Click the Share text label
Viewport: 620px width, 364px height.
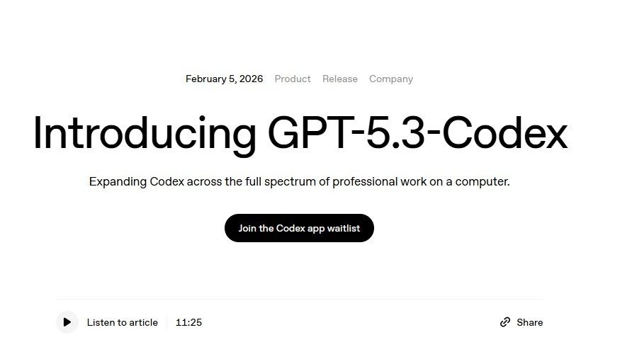pos(529,322)
